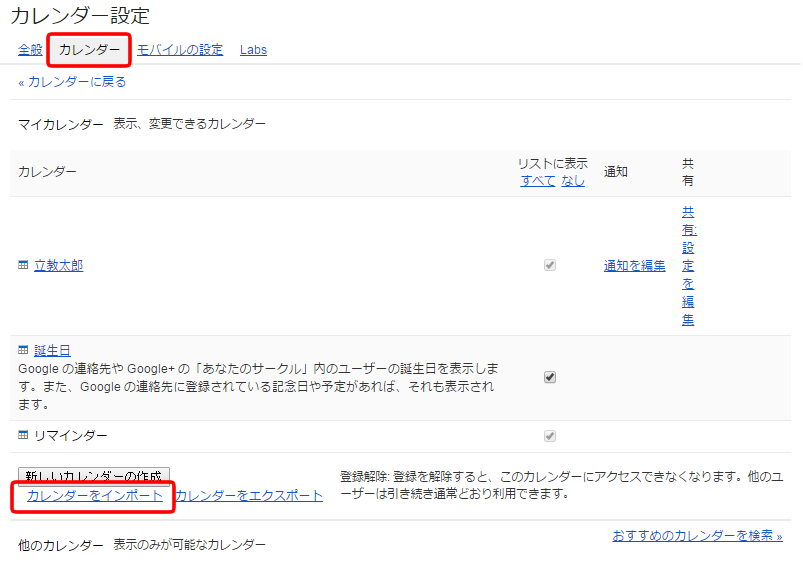Go back via « カレンダーに戻る link
Viewport: 803px width, 569px height.
pos(72,82)
